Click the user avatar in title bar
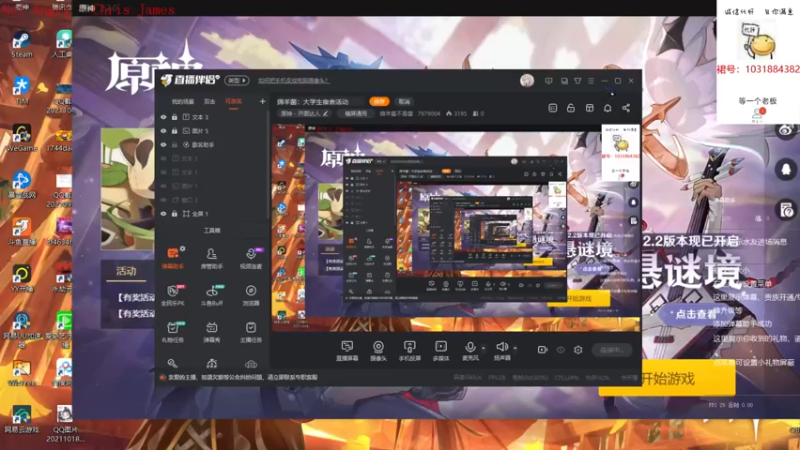The width and height of the screenshot is (800, 450). [x=527, y=80]
